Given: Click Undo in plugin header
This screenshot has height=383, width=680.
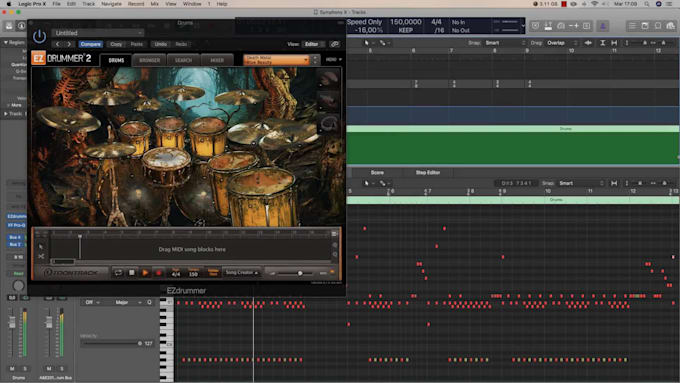Looking at the screenshot, I should pos(160,44).
